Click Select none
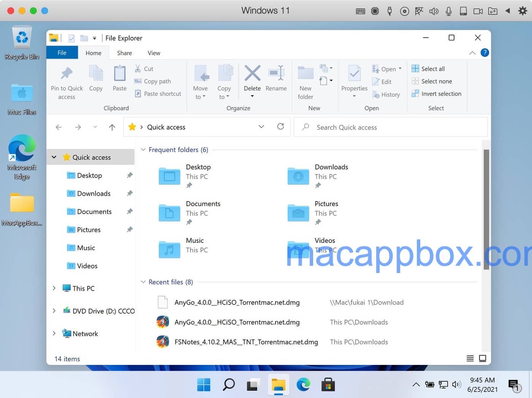 (432, 81)
